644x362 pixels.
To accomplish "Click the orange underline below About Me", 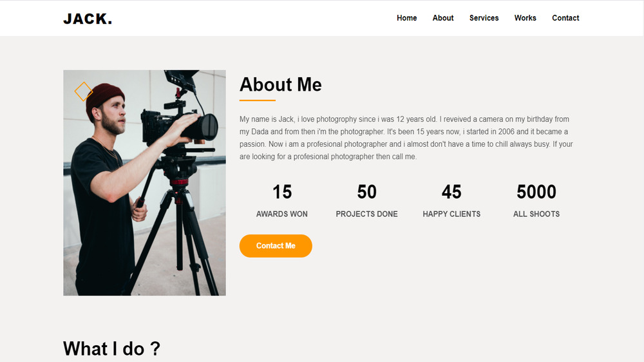I will pos(258,100).
